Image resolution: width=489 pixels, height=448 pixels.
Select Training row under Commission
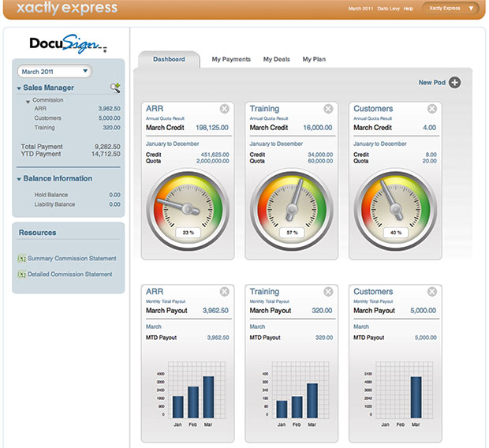pos(77,127)
